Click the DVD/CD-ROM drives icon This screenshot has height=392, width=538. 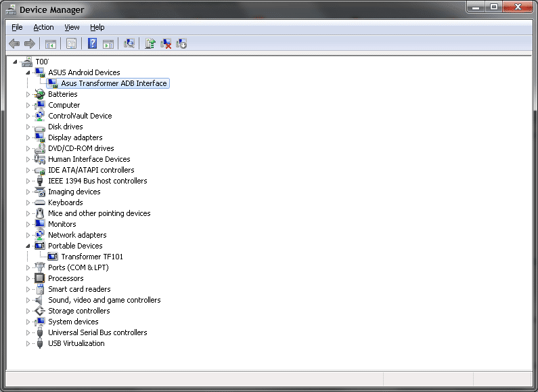point(40,148)
